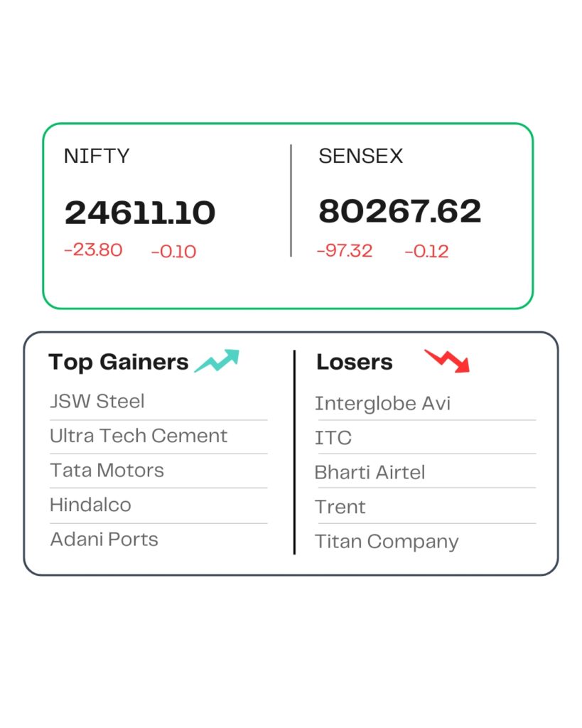Select Trent from the Losers list
This screenshot has width=582, height=728.
point(340,507)
